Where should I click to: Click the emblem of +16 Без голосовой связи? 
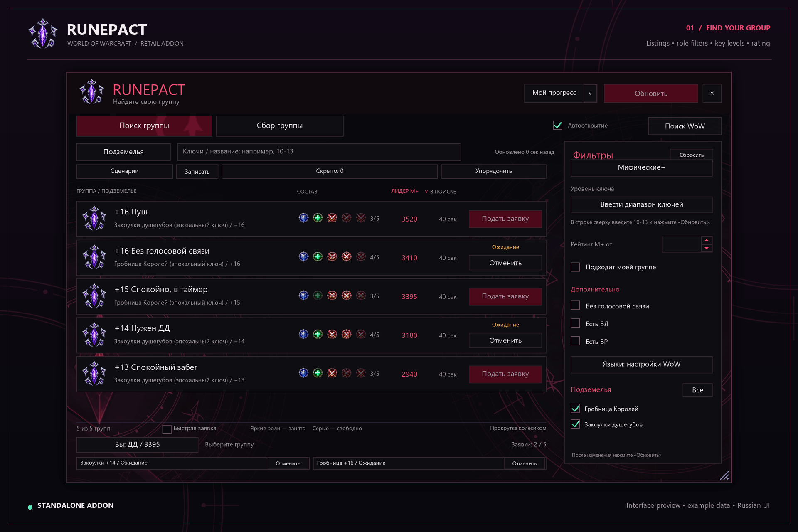pyautogui.click(x=95, y=257)
